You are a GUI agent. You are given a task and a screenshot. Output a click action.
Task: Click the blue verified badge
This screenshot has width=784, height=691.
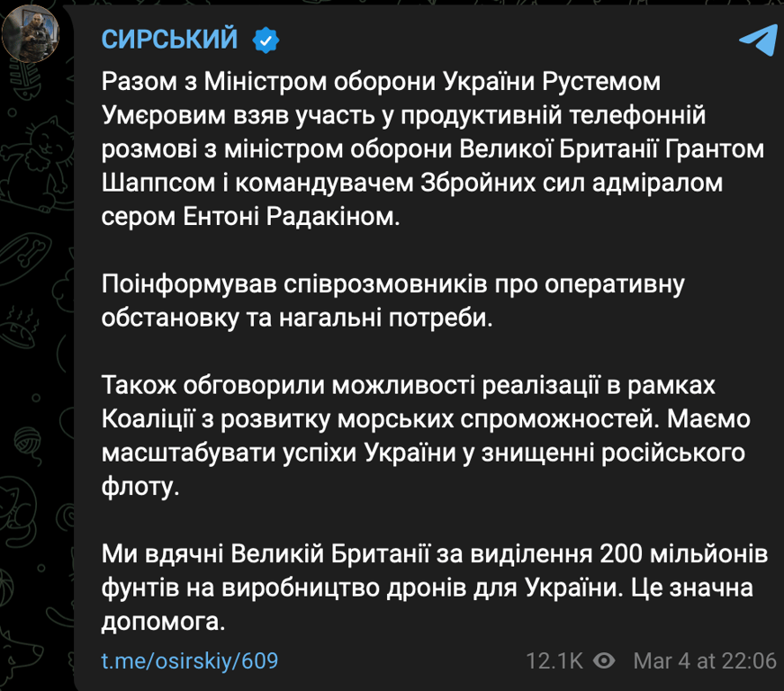[x=267, y=39]
